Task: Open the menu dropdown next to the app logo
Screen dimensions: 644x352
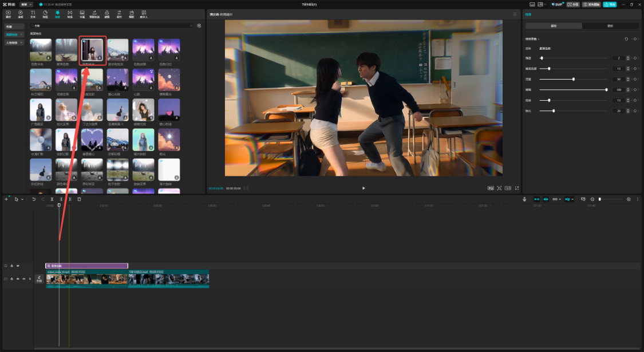Action: (x=25, y=5)
